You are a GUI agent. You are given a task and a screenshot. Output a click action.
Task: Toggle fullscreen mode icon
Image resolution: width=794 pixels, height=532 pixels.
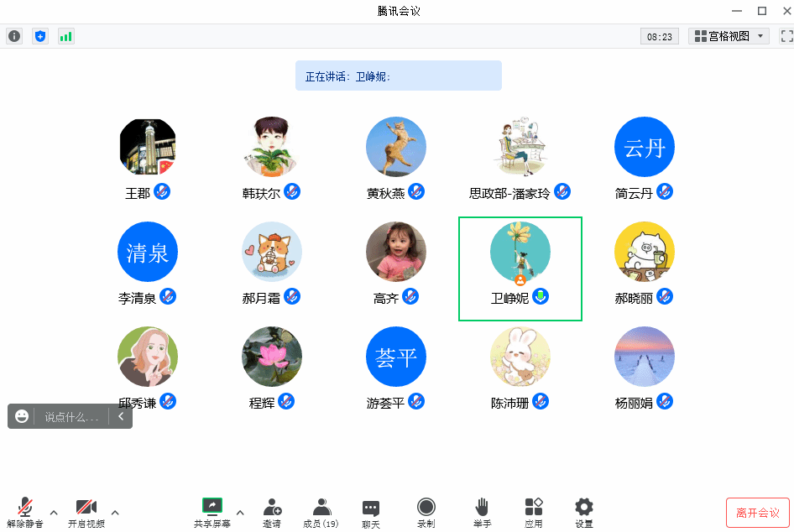tap(787, 36)
